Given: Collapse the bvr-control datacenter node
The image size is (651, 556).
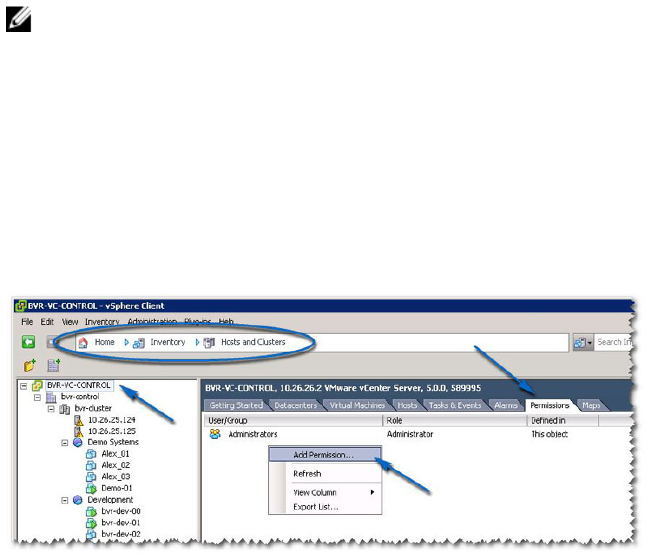Looking at the screenshot, I should tap(37, 398).
